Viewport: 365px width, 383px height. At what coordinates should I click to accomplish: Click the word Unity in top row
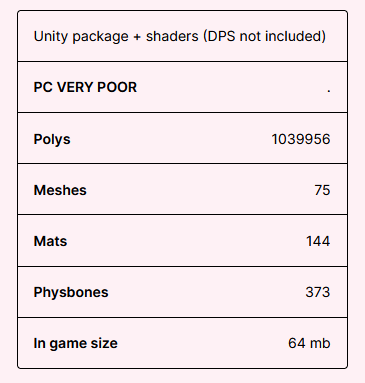click(x=51, y=36)
